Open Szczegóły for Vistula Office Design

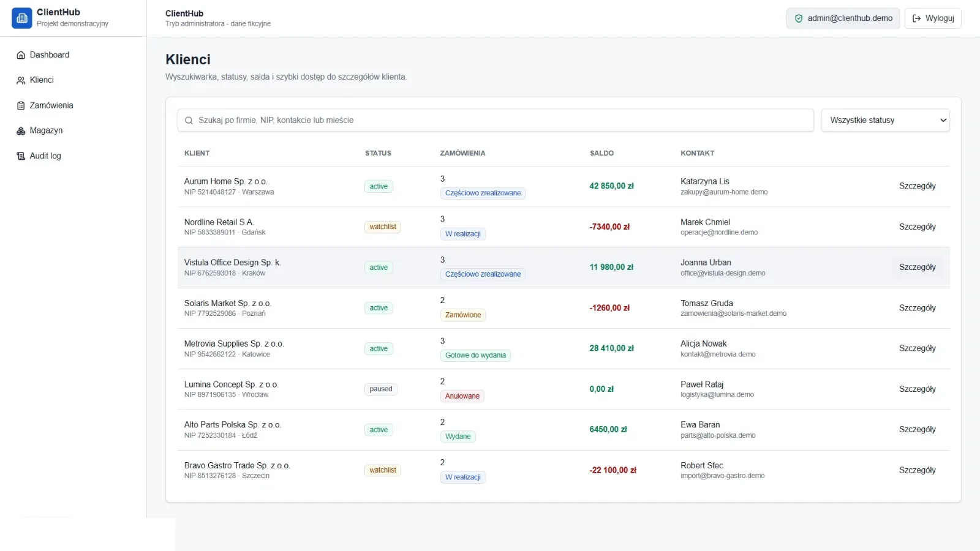click(x=917, y=268)
